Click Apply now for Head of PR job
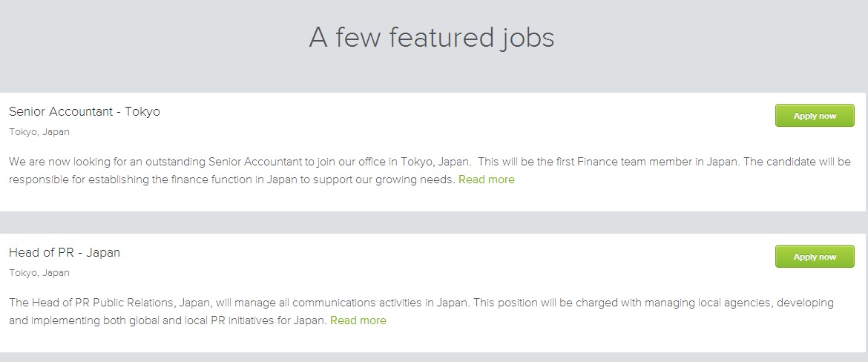This screenshot has width=868, height=362. click(x=815, y=257)
